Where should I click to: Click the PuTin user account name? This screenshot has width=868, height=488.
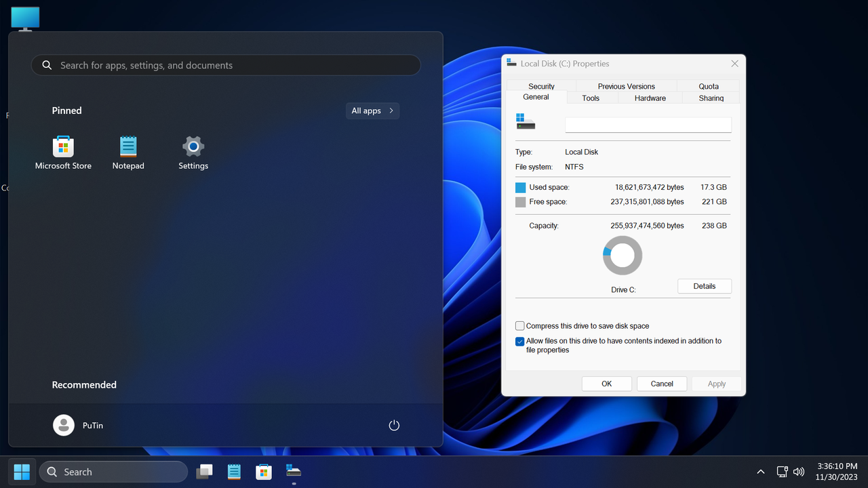pos(92,425)
